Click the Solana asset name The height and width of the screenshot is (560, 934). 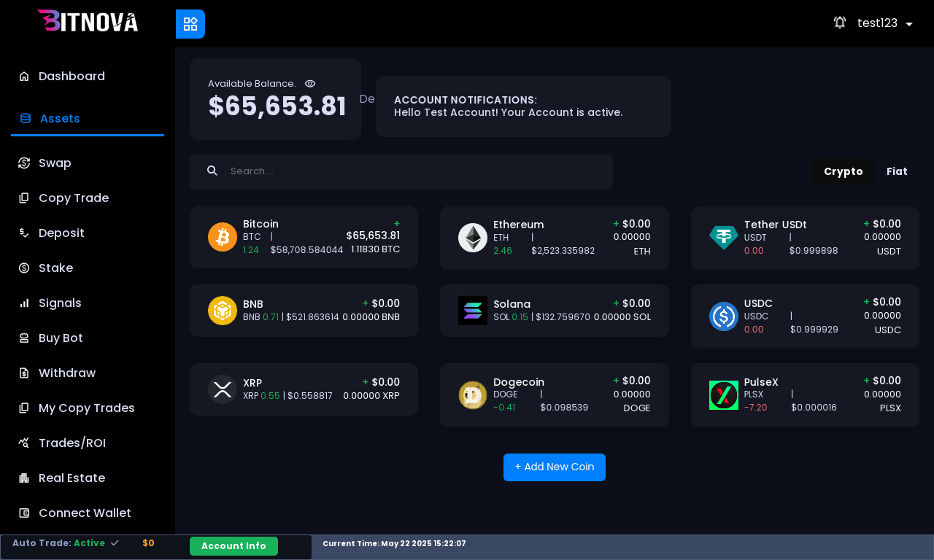512,304
